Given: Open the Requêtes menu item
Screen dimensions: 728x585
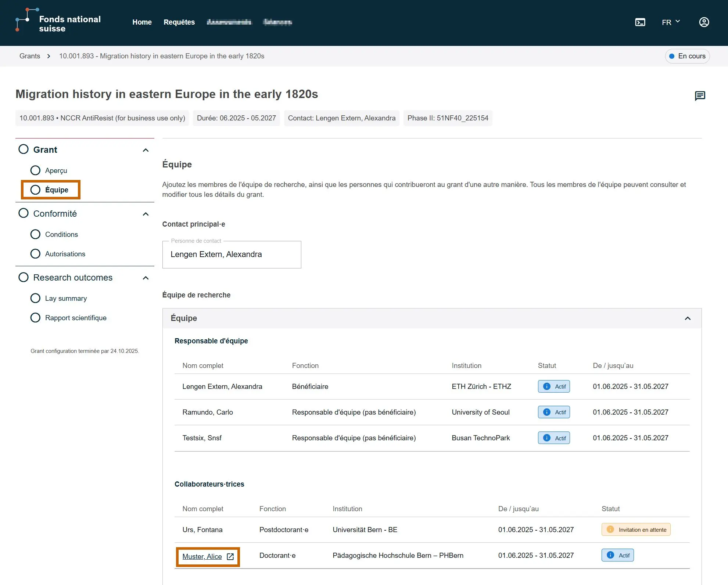Looking at the screenshot, I should pos(179,22).
